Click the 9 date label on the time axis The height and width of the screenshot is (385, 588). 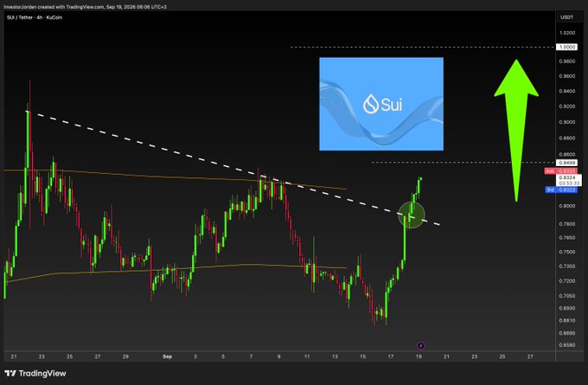(278, 356)
